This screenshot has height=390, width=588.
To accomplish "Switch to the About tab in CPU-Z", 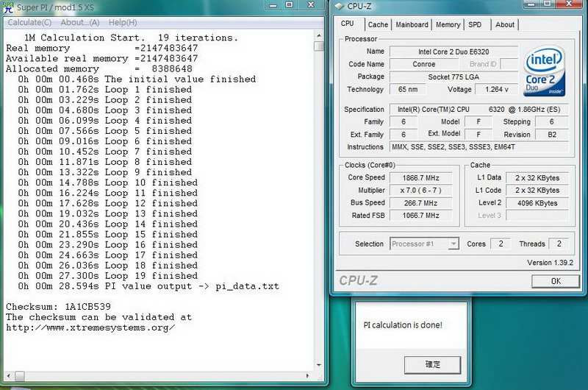I will point(505,25).
